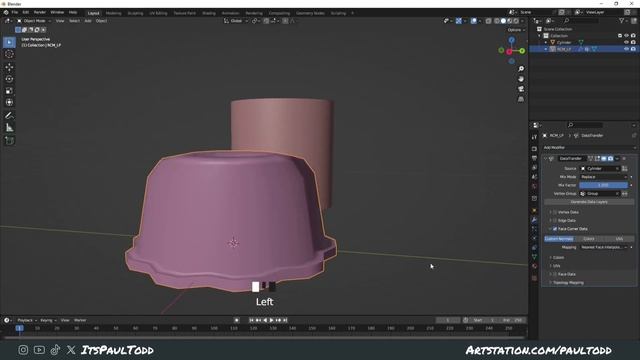Toggle X-ray view button

pyautogui.click(x=489, y=21)
